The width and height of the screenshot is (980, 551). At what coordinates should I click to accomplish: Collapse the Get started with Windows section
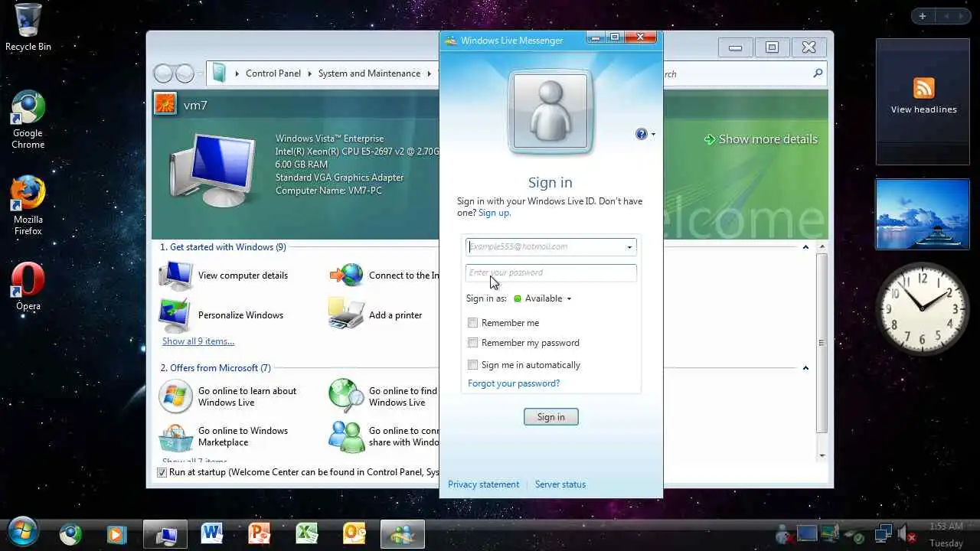pos(805,247)
